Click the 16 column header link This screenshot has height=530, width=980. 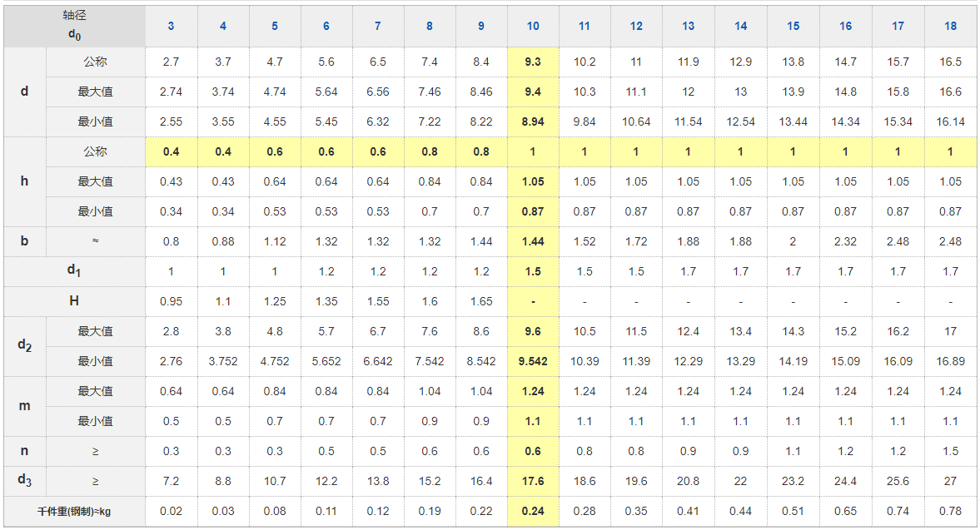(845, 26)
